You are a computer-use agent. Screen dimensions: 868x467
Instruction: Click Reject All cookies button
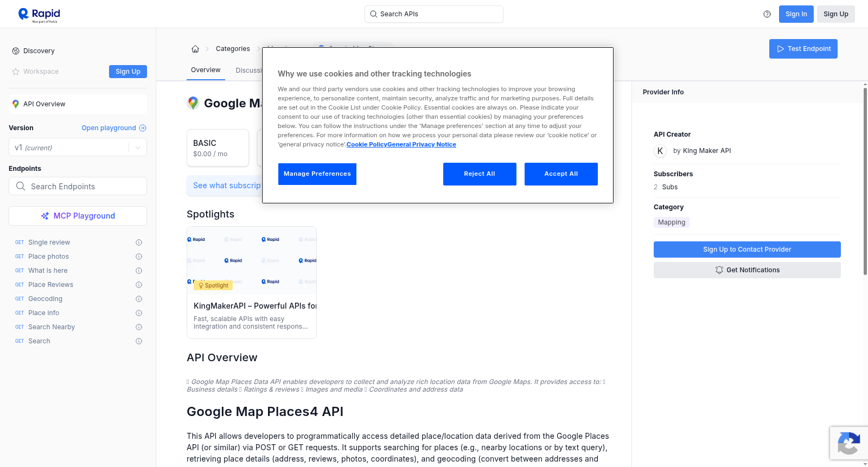(480, 174)
